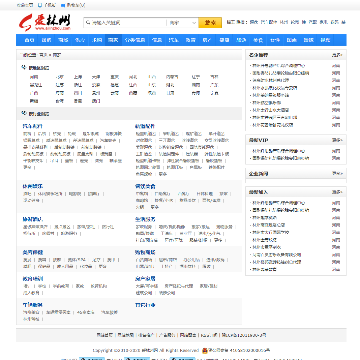Open More link in the VIP panel
The height and width of the screenshot is (360, 360).
(337, 140)
